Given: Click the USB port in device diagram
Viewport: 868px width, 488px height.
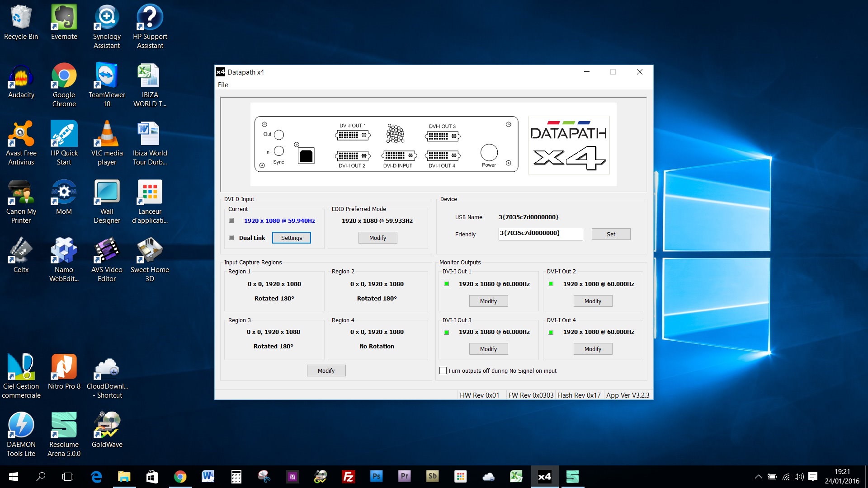Looking at the screenshot, I should (306, 156).
